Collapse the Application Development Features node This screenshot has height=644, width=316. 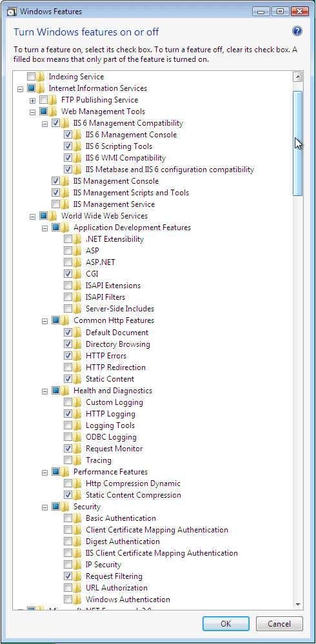click(x=44, y=228)
